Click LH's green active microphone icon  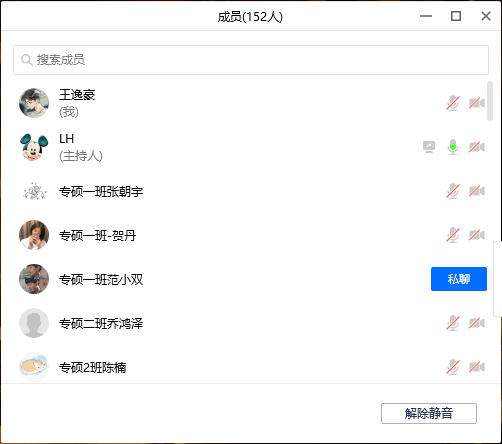tap(453, 147)
